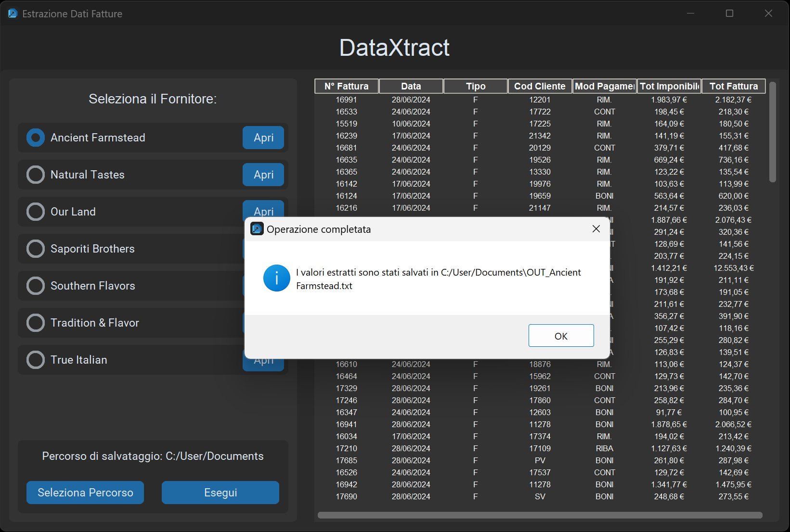Viewport: 790px width, 532px height.
Task: Select invoice number 16526 cell
Action: (x=347, y=472)
